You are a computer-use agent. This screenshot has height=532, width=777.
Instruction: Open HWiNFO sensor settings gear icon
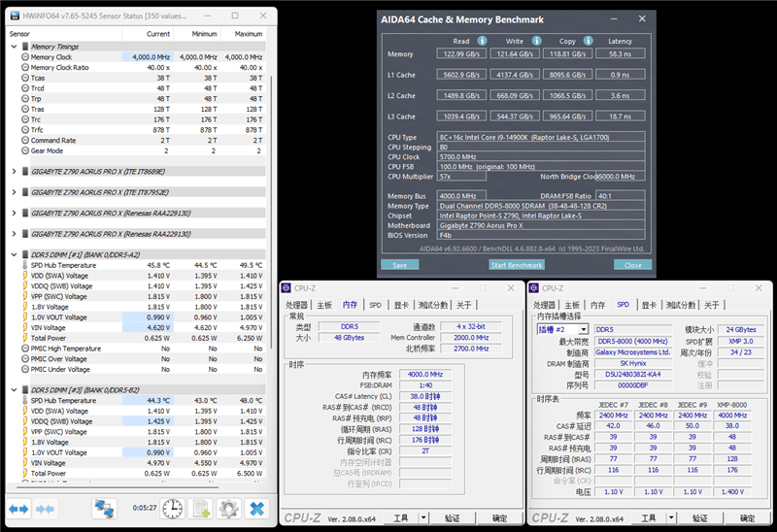(228, 509)
